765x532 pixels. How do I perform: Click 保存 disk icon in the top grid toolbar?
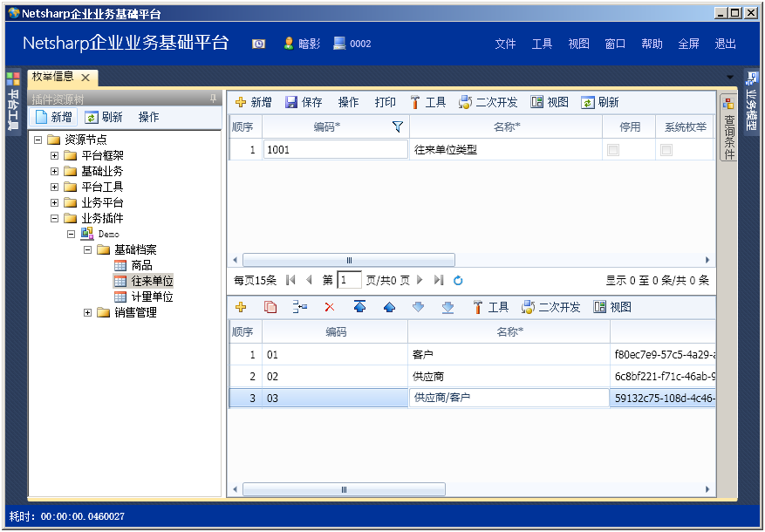304,102
